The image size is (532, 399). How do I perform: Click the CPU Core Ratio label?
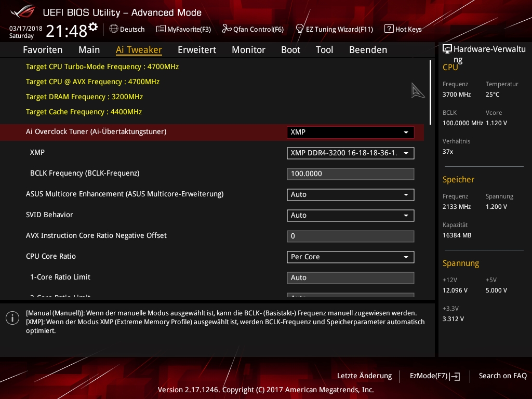51,256
